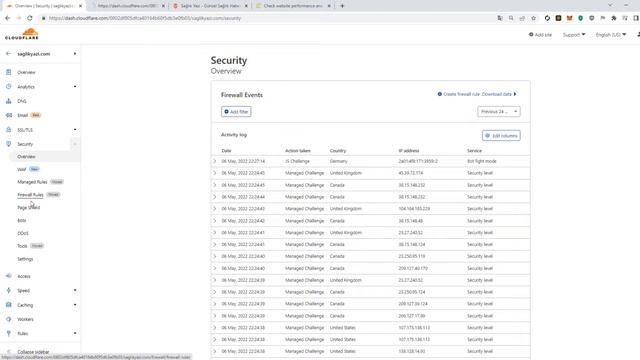The image size is (640, 360).
Task: Open Firewall Rules under Security
Action: pyautogui.click(x=30, y=195)
